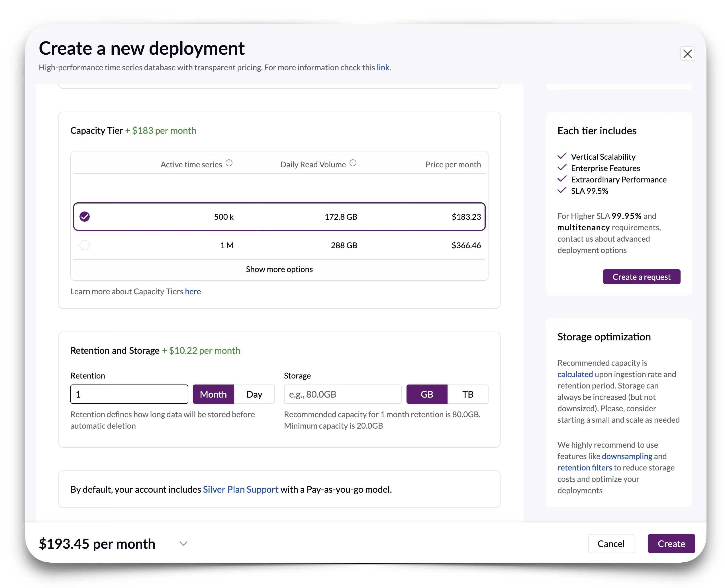Image resolution: width=725 pixels, height=588 pixels.
Task: Switch retention unit to Day
Action: [254, 394]
